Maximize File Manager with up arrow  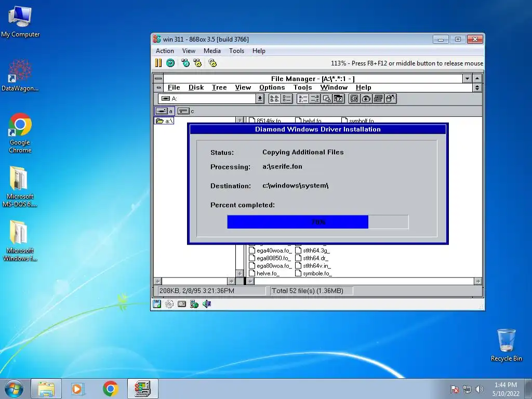477,78
